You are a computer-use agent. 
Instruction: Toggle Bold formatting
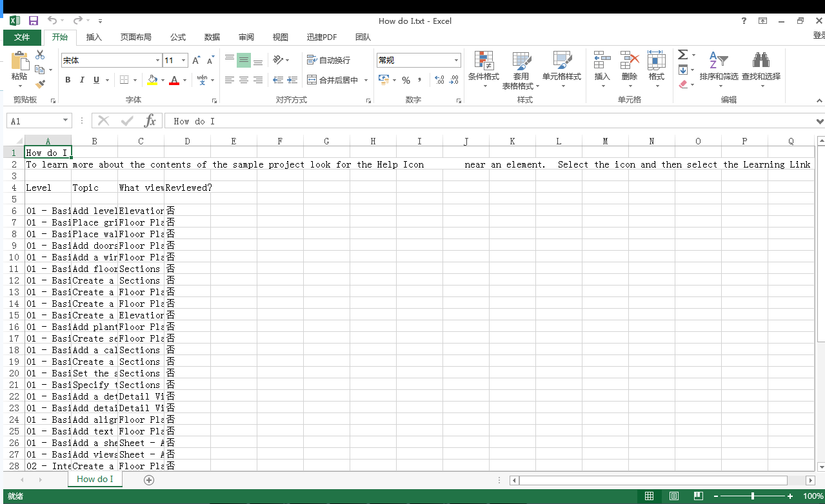[68, 80]
